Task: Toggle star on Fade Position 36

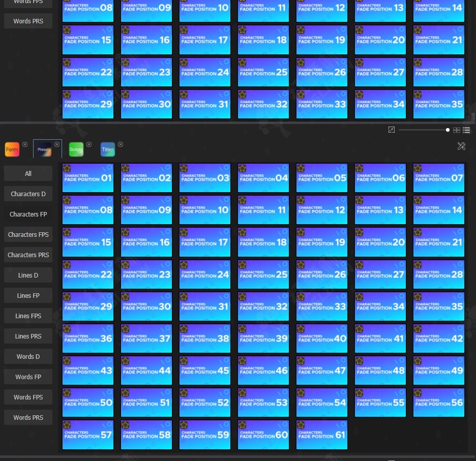Action: (67, 329)
